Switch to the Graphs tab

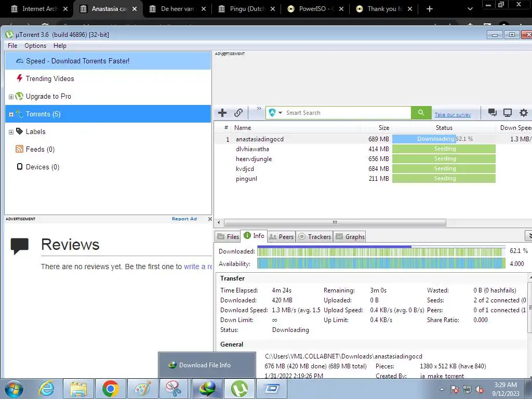coord(350,236)
